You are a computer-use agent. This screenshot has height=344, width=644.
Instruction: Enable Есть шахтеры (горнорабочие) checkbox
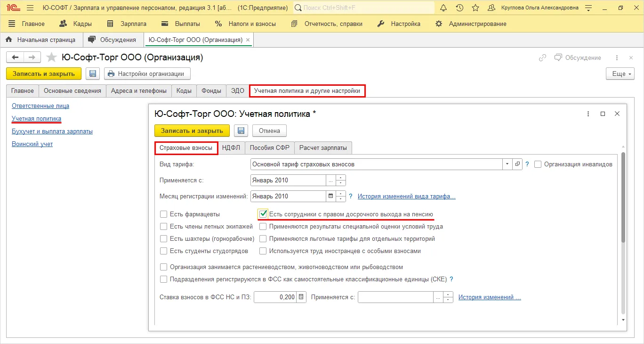(x=164, y=239)
